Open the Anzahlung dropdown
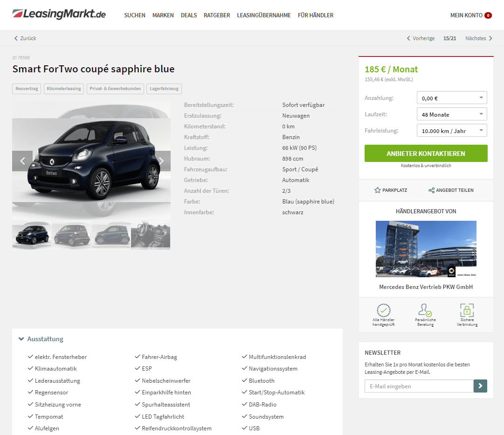 (x=452, y=98)
